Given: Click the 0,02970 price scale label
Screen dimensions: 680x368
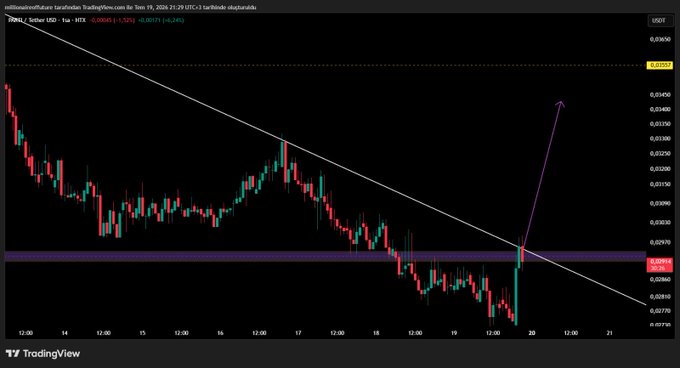Looking at the screenshot, I should coord(660,242).
